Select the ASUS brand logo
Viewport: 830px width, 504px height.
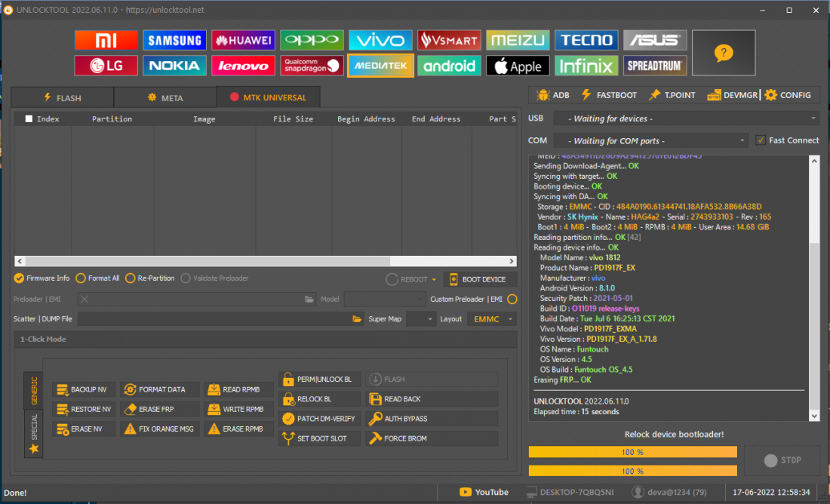point(655,40)
